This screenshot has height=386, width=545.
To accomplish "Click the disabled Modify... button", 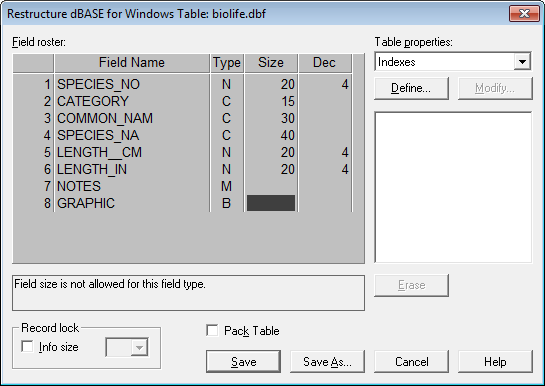I will pyautogui.click(x=495, y=88).
